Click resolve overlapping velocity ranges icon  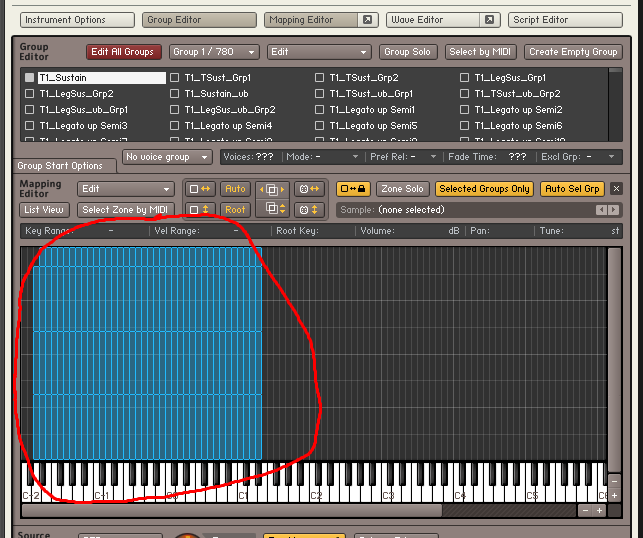pos(272,209)
